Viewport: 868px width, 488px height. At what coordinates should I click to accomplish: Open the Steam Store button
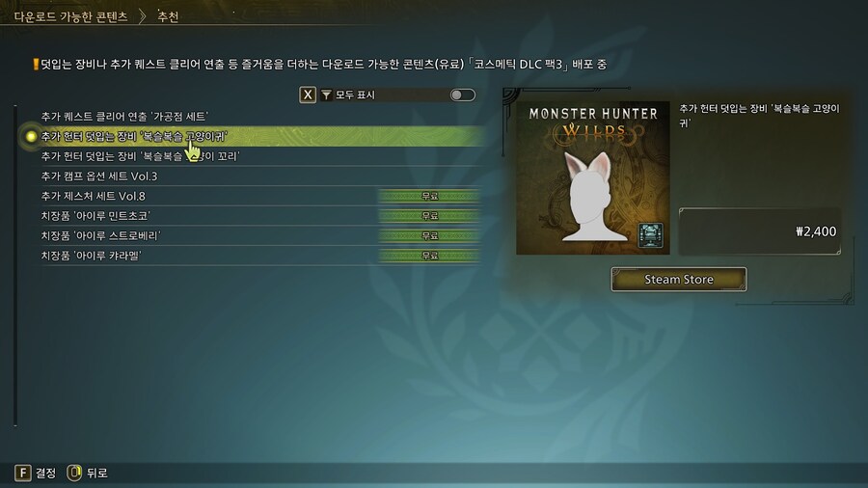[679, 280]
